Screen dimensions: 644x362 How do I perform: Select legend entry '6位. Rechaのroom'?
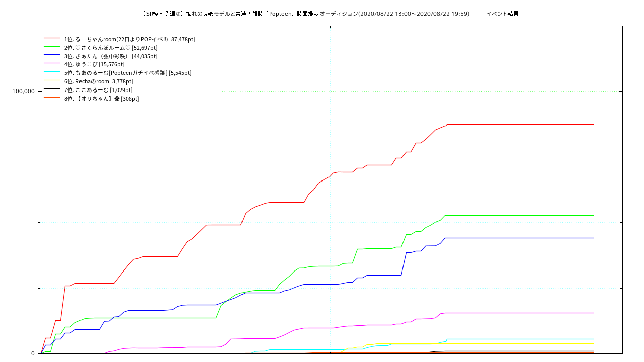click(x=99, y=81)
